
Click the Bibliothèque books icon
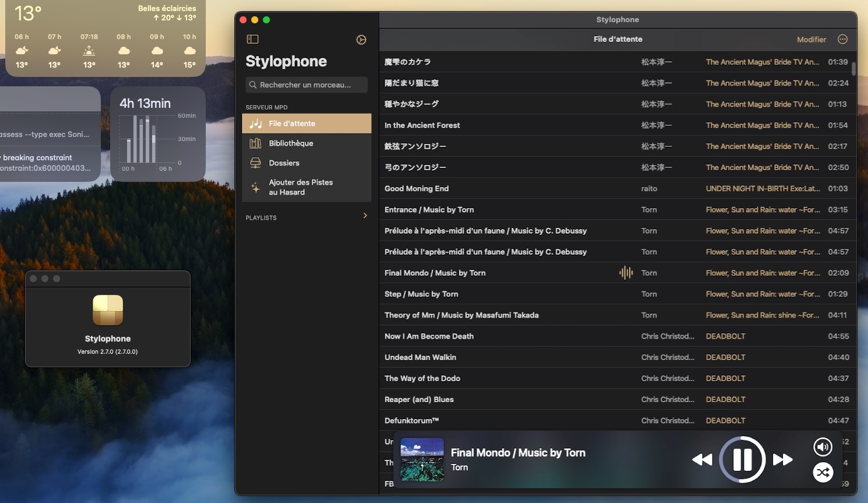[x=255, y=143]
